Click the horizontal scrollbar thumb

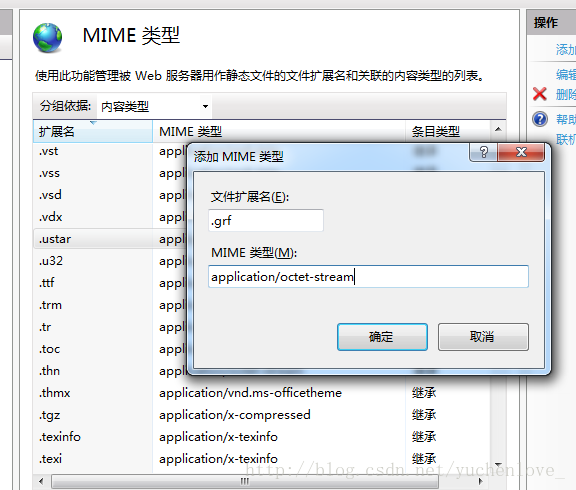tap(245, 481)
